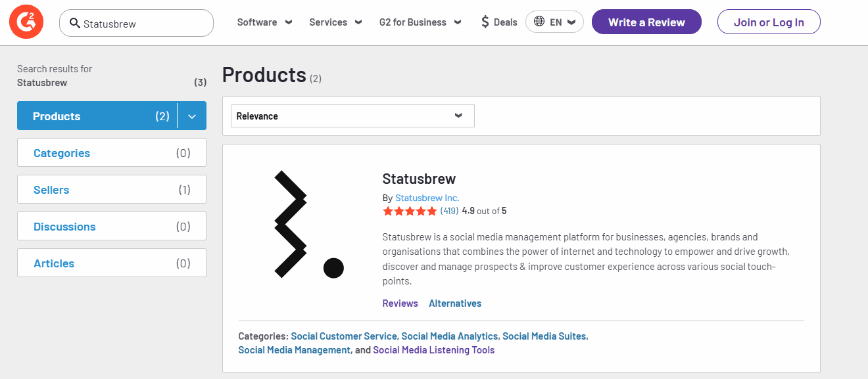Click the search magnifier icon
868x379 pixels.
[x=75, y=23]
